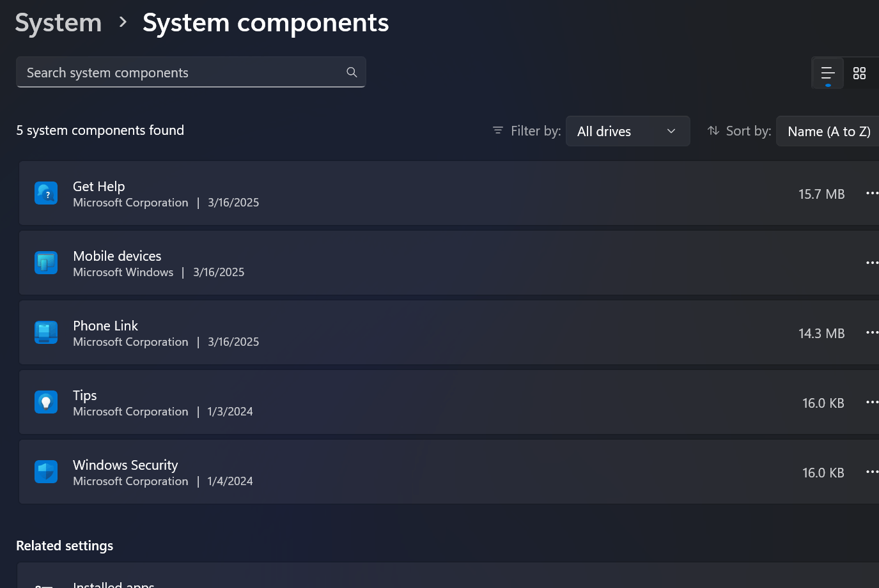The height and width of the screenshot is (588, 879).
Task: Click the 14.3 MB size value
Action: coord(821,334)
